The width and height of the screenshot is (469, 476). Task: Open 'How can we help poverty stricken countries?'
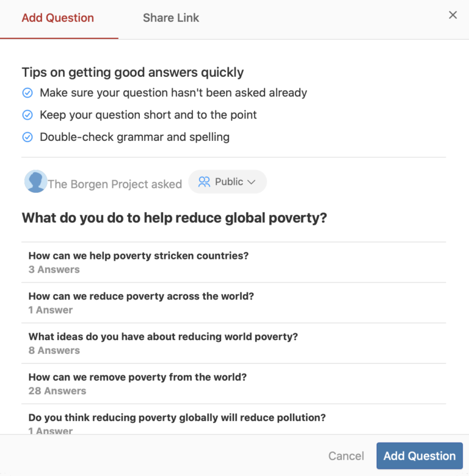click(234, 262)
